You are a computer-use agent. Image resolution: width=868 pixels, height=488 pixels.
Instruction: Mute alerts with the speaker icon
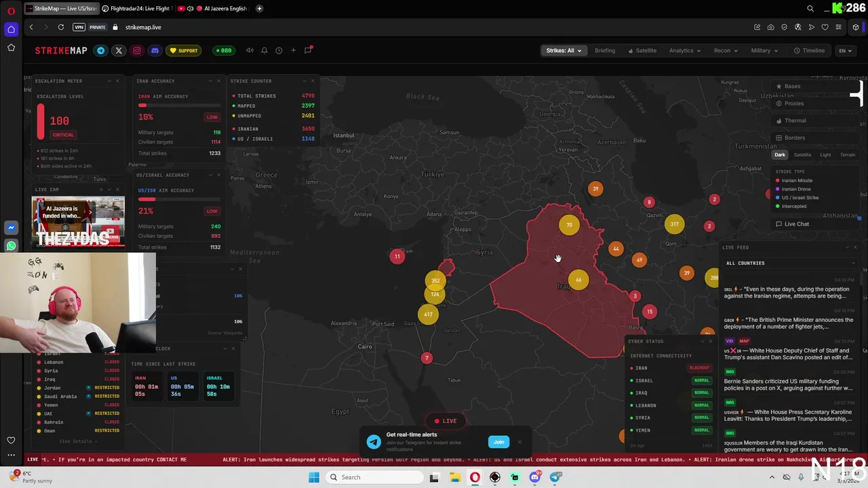point(250,50)
